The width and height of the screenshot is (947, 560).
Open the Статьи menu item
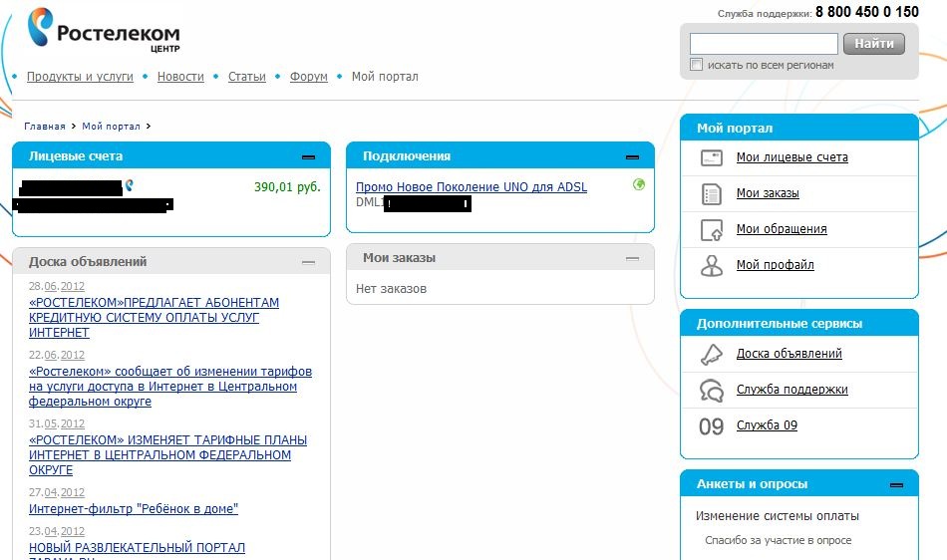[247, 77]
